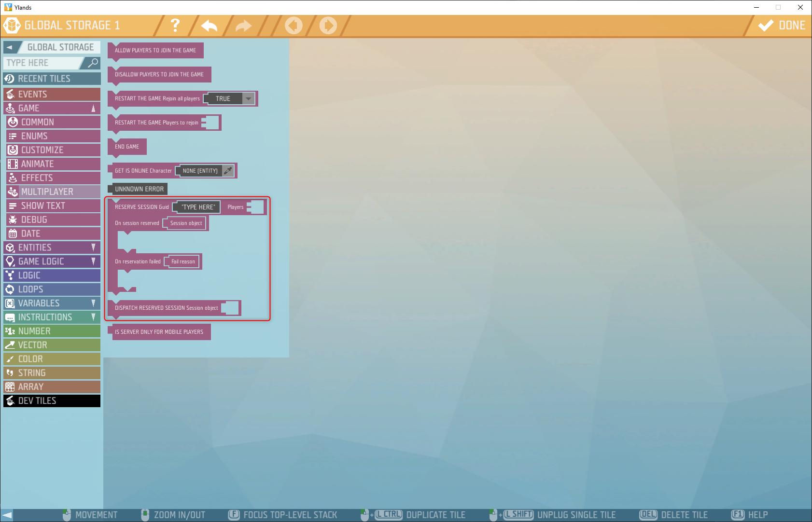Select the End Game tile
The height and width of the screenshot is (522, 812).
click(x=127, y=147)
